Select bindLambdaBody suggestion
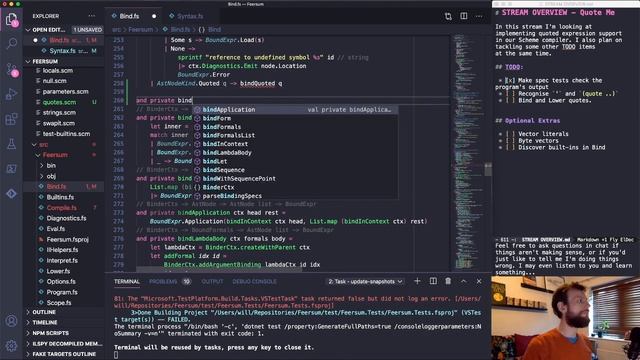Viewport: 640px width, 360px height. pyautogui.click(x=294, y=153)
